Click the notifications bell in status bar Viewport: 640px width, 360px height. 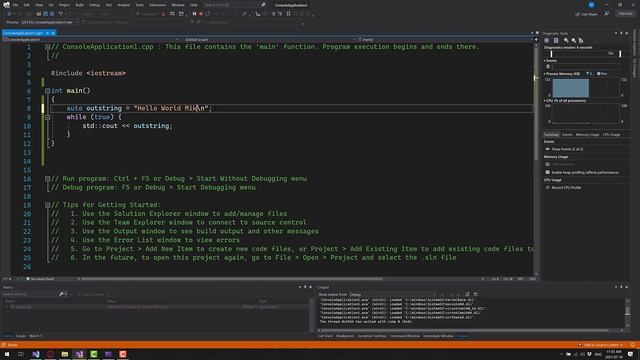click(x=633, y=345)
